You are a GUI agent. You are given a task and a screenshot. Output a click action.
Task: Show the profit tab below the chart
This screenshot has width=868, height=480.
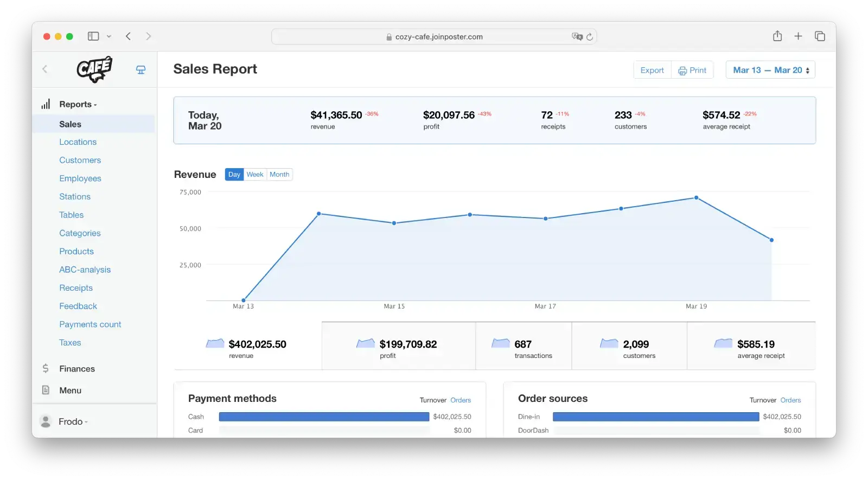(398, 347)
